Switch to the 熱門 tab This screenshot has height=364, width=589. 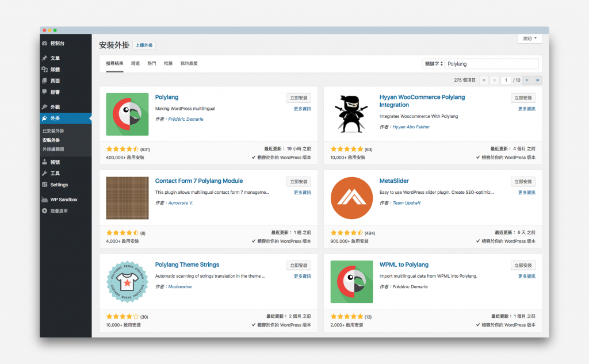tap(152, 63)
